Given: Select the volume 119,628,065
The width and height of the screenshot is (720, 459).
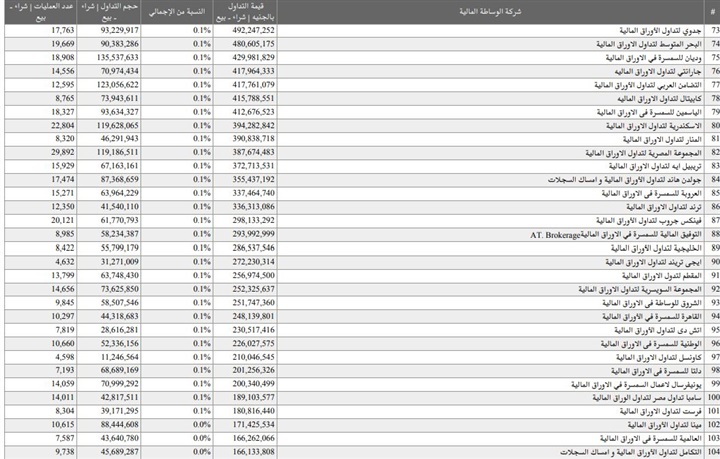Looking at the screenshot, I should pos(118,126).
